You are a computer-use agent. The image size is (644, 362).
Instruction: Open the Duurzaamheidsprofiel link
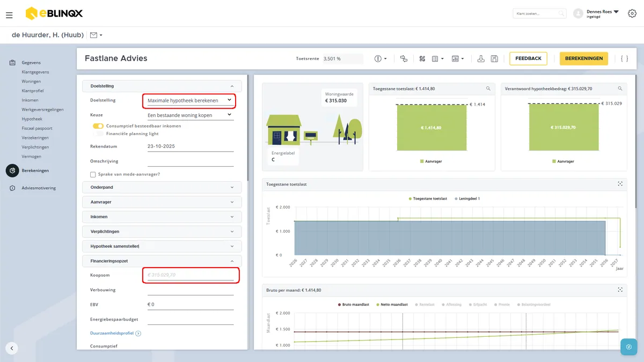click(x=112, y=334)
